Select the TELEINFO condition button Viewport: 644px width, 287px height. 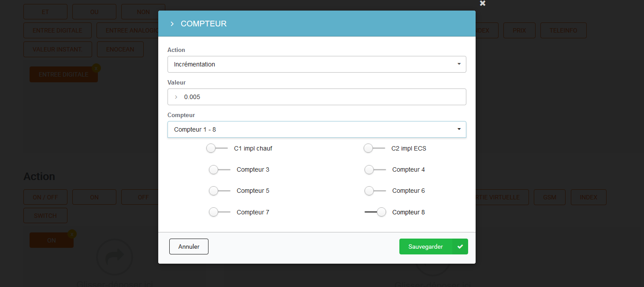[563, 30]
